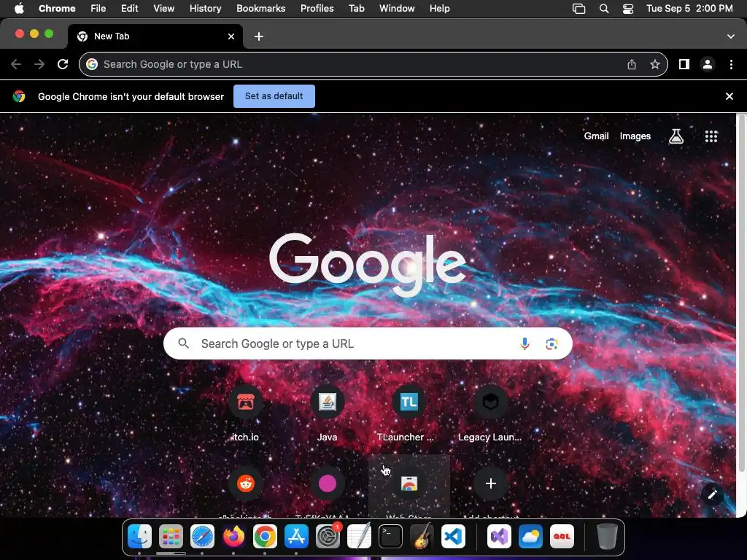Screen dimensions: 747x560
Task: Click the menu bar date and time
Action: (x=689, y=8)
